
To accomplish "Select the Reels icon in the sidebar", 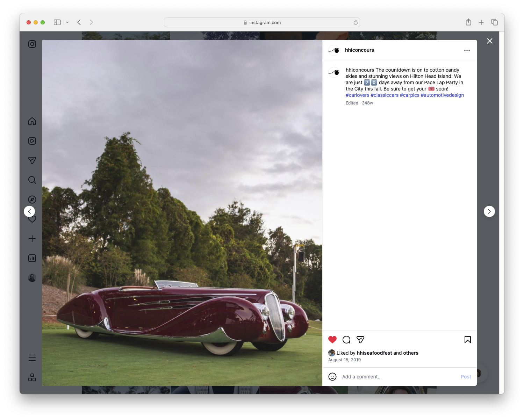I will pos(32,141).
